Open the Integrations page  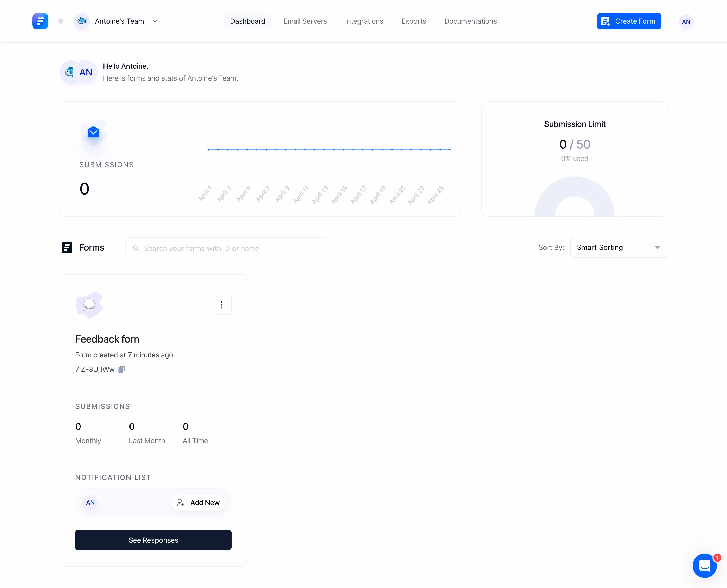364,21
